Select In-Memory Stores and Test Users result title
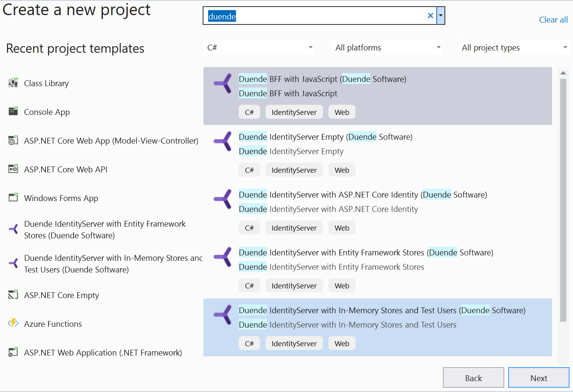573x392 pixels. point(382,310)
